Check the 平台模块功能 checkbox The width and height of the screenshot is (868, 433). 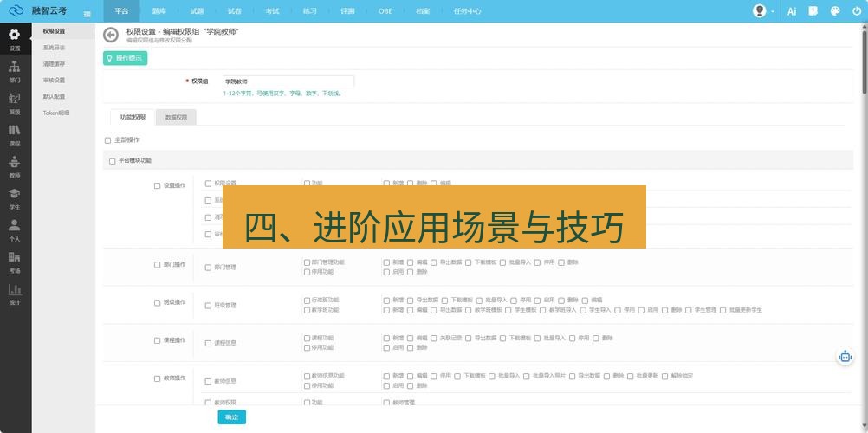tap(113, 161)
